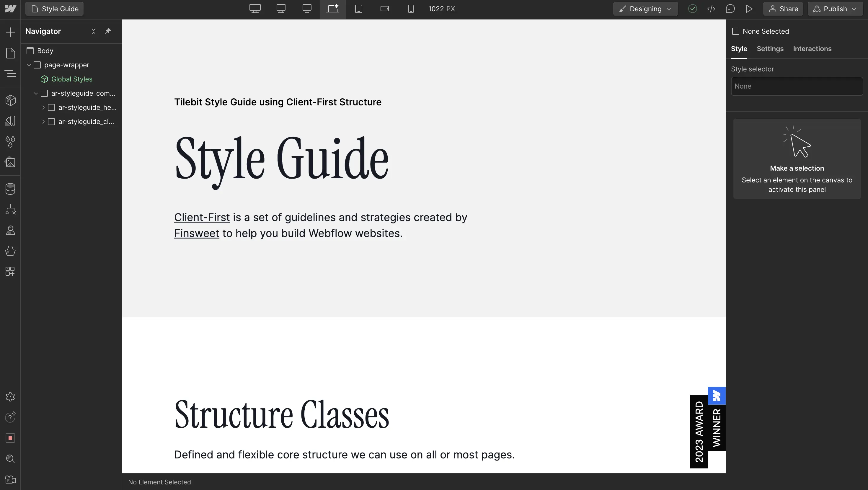Pin the Navigator panel
The height and width of the screenshot is (490, 868).
point(107,31)
